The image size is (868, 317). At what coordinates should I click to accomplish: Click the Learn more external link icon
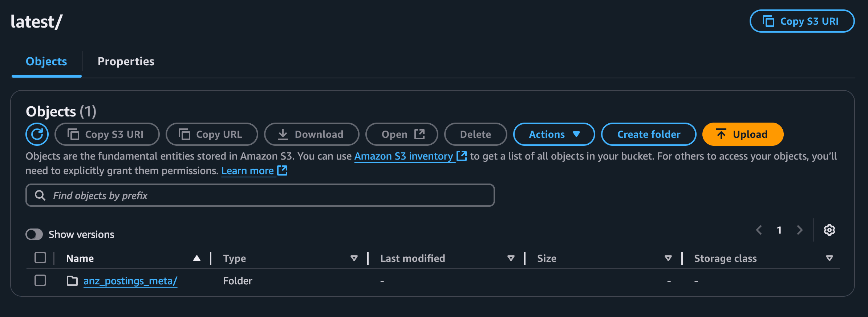tap(282, 170)
